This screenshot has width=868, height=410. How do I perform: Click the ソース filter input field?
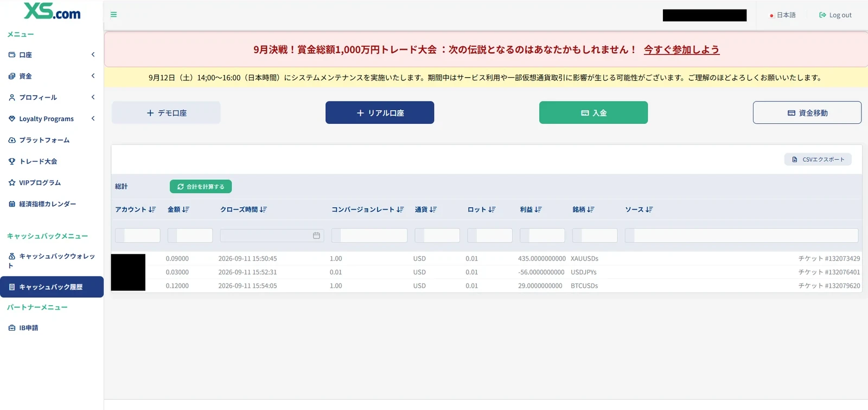pyautogui.click(x=742, y=235)
